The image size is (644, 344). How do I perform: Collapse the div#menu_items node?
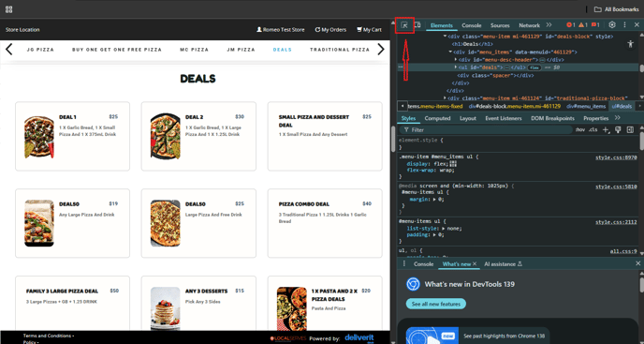[450, 52]
